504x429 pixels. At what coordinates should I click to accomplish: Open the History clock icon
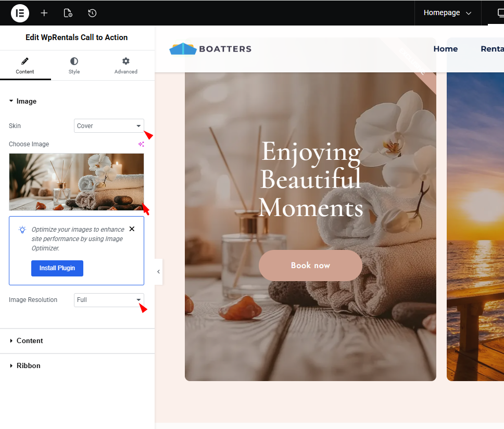click(x=92, y=13)
